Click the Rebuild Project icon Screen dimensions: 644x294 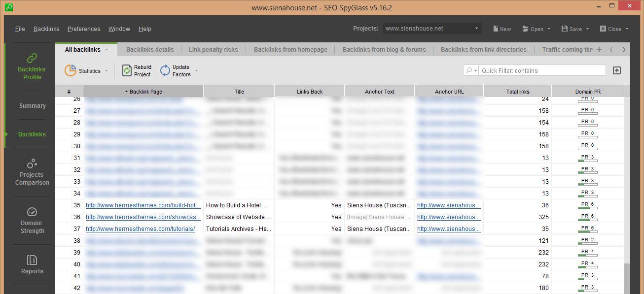(x=127, y=71)
